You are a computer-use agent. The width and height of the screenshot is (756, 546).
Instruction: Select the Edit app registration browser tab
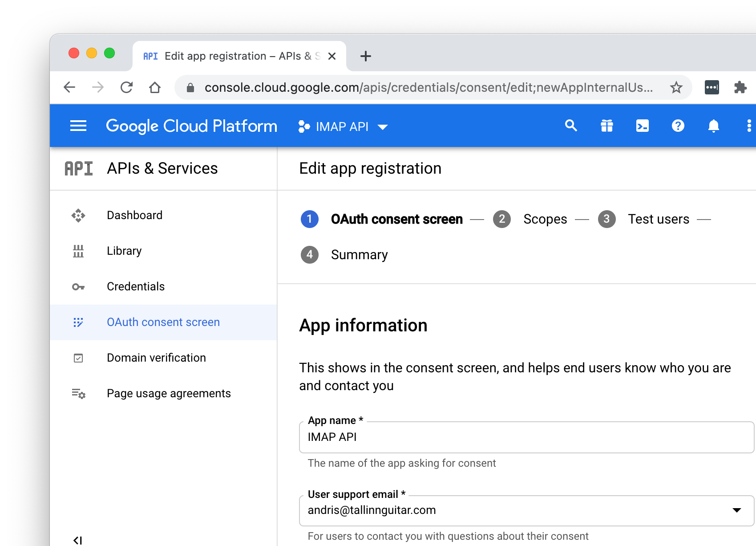click(x=239, y=56)
